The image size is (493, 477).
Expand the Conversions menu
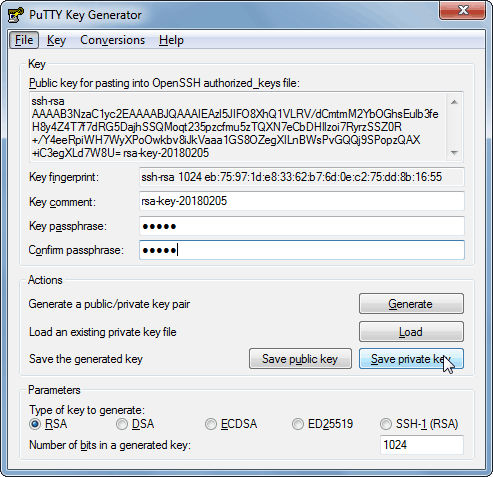pos(113,40)
